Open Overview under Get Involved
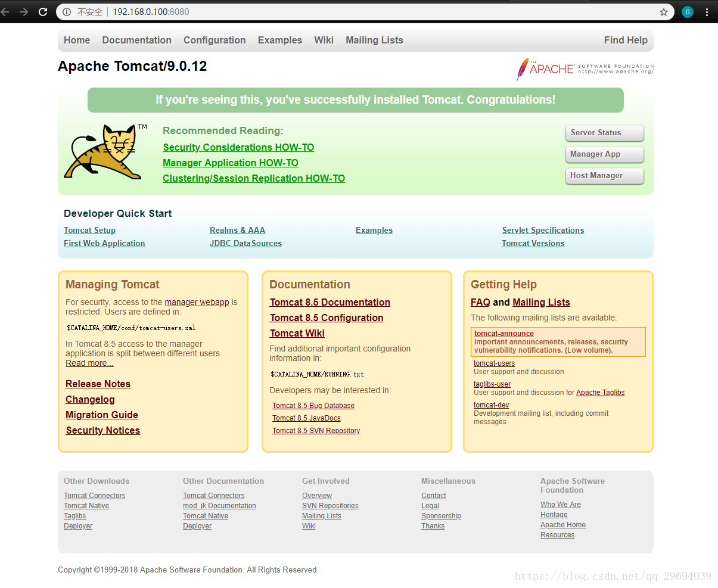The image size is (718, 588). [317, 496]
